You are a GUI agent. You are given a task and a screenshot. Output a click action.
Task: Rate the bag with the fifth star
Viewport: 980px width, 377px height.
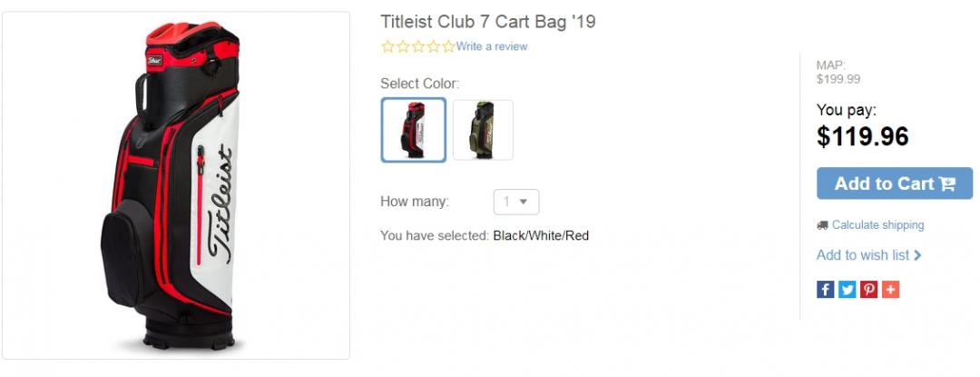448,46
